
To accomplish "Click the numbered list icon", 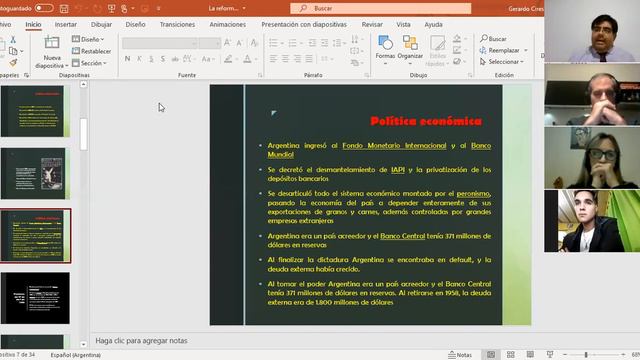I will tap(293, 42).
